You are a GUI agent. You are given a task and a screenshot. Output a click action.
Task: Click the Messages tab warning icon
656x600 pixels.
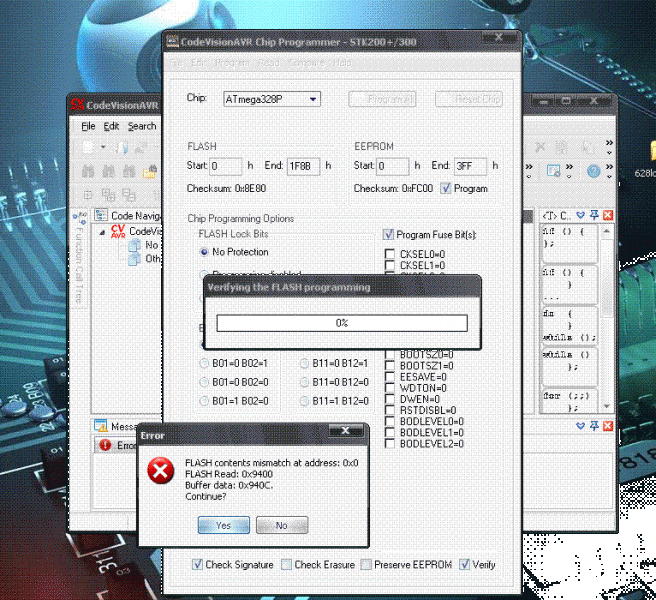[101, 426]
